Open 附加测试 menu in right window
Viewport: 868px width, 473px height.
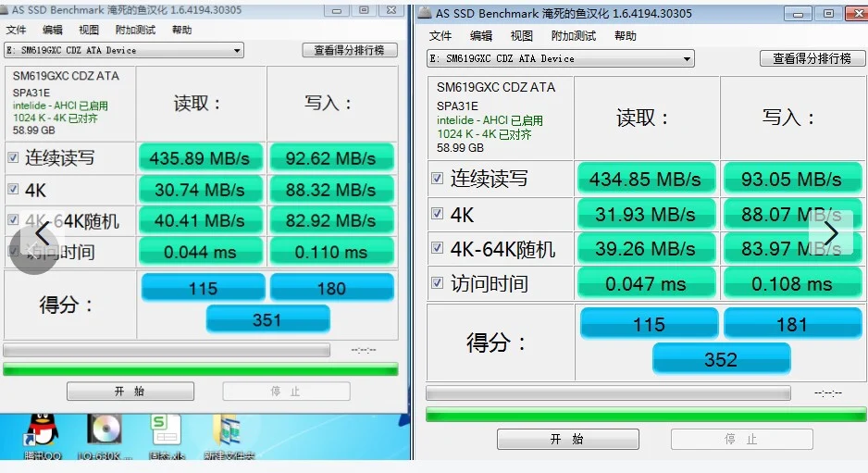tap(574, 36)
